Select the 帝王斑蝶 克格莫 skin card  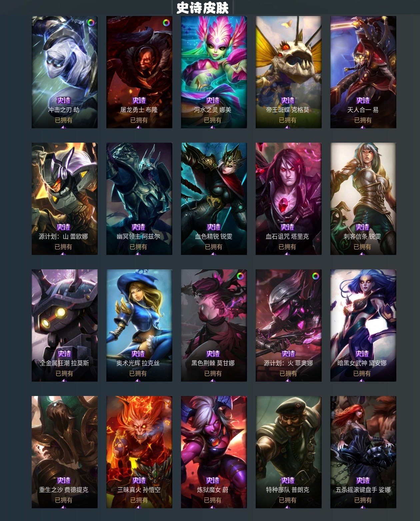tap(289, 72)
